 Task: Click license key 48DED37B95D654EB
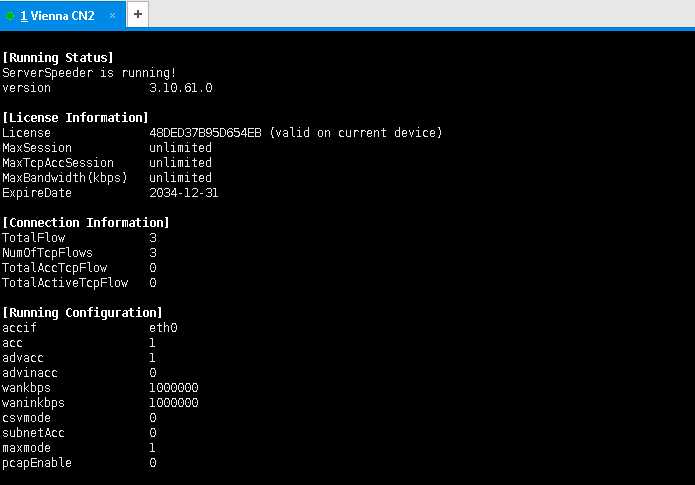tap(205, 133)
